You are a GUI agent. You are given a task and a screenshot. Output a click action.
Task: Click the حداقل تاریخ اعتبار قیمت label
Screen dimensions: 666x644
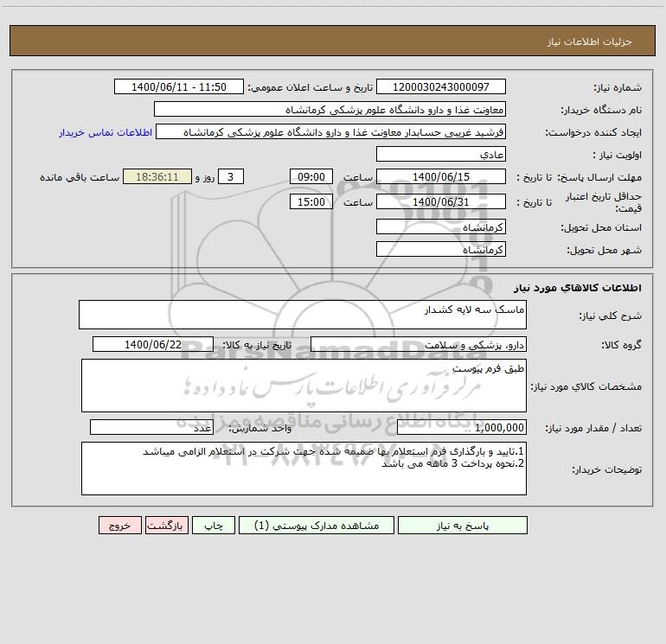tap(604, 202)
